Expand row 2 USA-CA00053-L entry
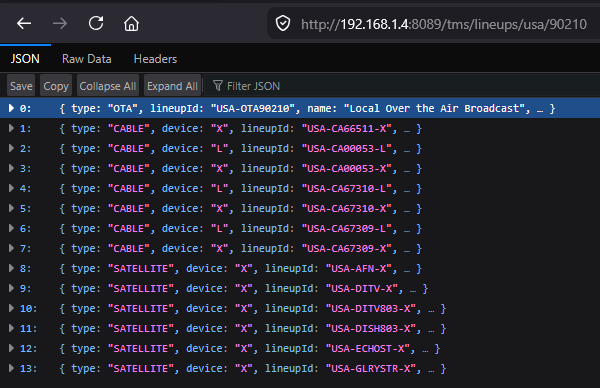This screenshot has height=388, width=600. [11, 148]
